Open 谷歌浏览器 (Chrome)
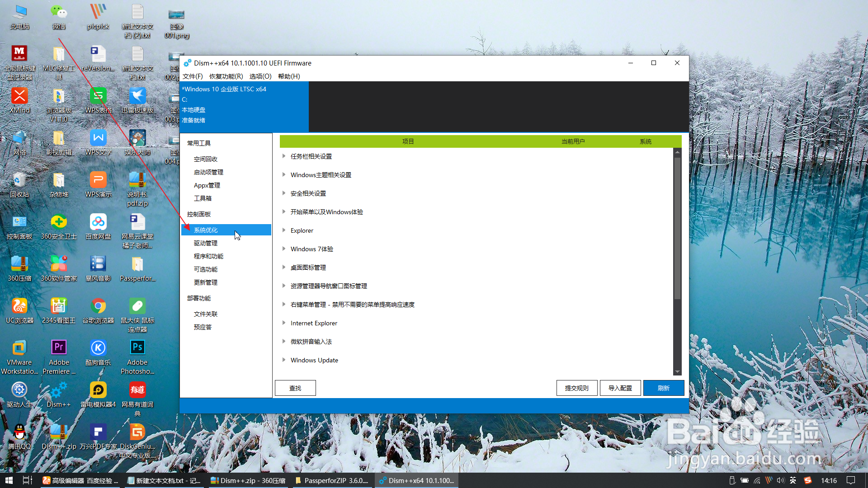868x488 pixels. [x=98, y=310]
